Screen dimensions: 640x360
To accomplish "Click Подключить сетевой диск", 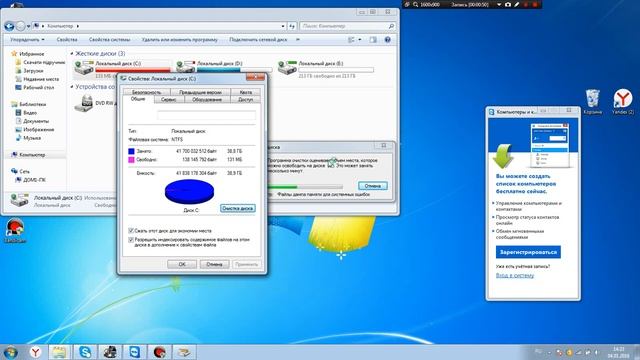I will click(x=258, y=40).
